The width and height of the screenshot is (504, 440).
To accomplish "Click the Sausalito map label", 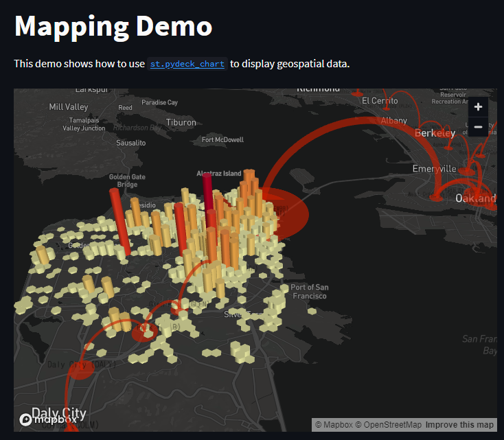I will tap(131, 143).
